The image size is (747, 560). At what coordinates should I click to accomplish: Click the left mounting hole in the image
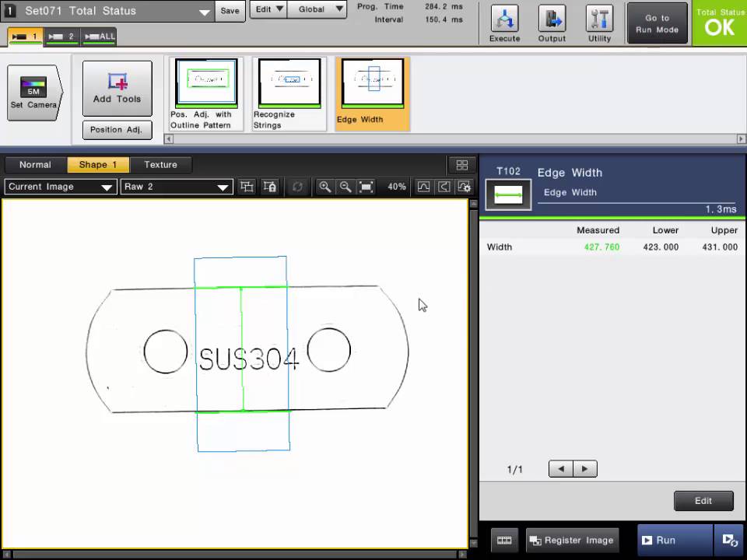coord(165,352)
